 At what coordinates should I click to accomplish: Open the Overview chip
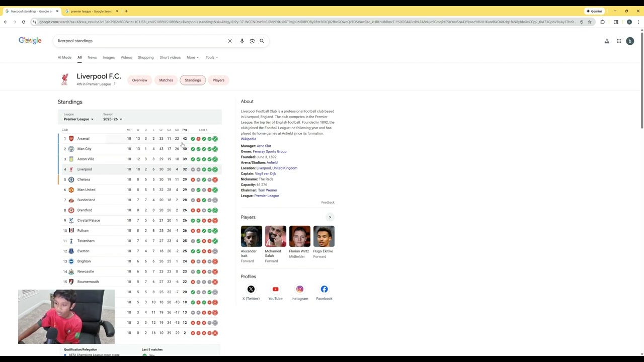pyautogui.click(x=140, y=80)
